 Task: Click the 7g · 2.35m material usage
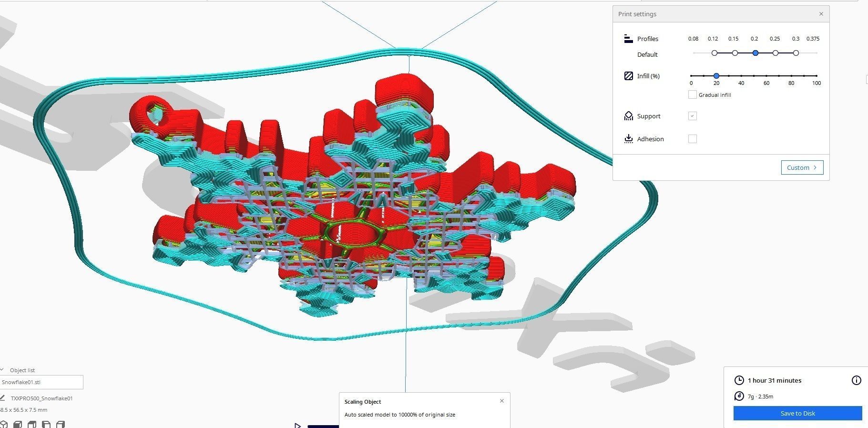[760, 397]
